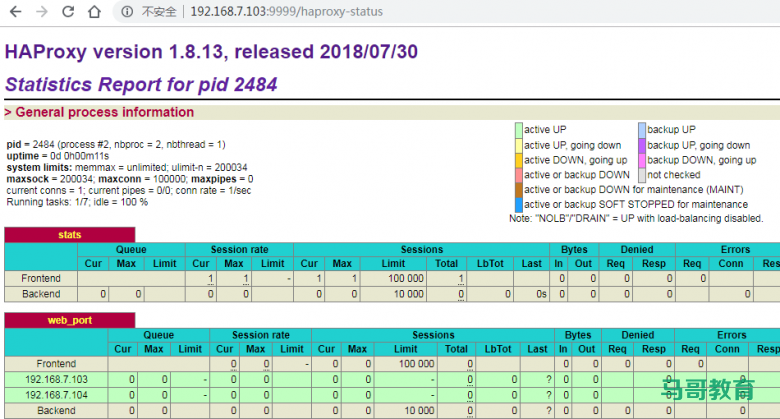Click the uptime 0d 0h00m11s line

click(58, 156)
